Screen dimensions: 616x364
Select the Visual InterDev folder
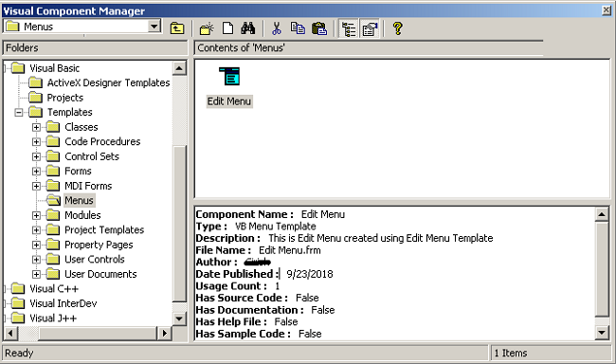click(x=63, y=303)
